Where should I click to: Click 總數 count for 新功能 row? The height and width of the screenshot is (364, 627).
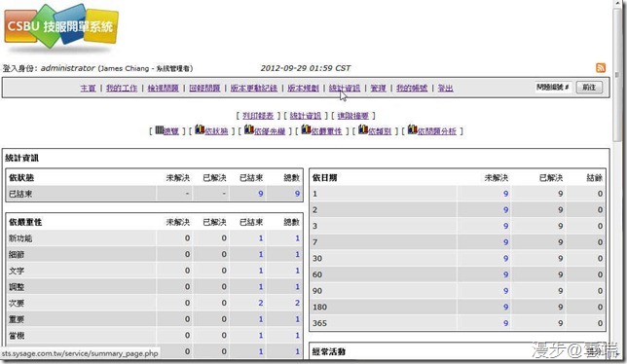pyautogui.click(x=297, y=238)
